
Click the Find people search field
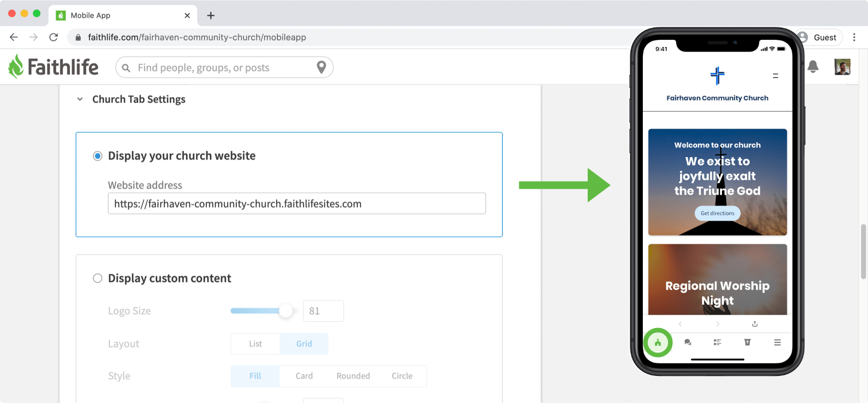(225, 67)
